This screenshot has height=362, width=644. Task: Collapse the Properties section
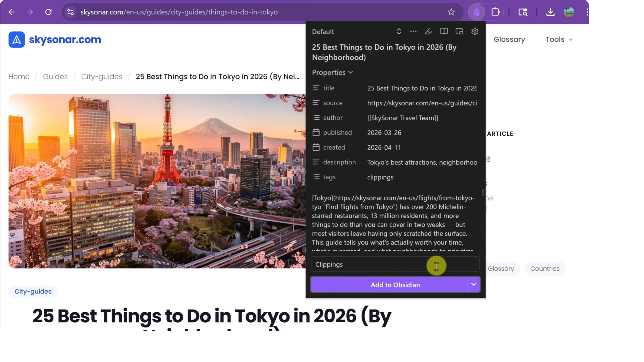coord(332,72)
